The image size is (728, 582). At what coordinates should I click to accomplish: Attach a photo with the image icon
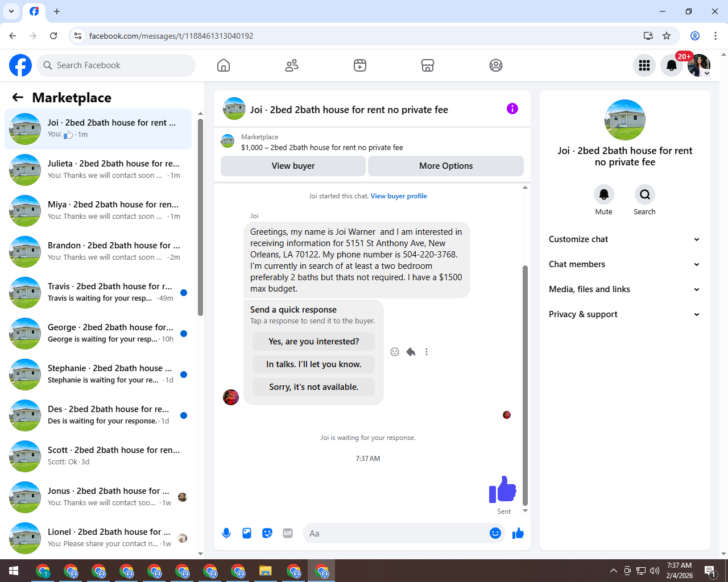[247, 533]
